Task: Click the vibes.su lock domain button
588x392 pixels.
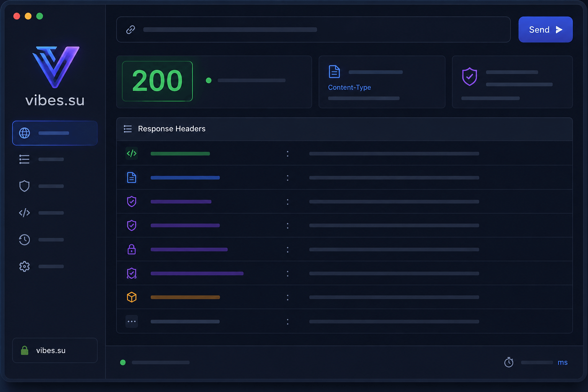Action: [x=55, y=350]
